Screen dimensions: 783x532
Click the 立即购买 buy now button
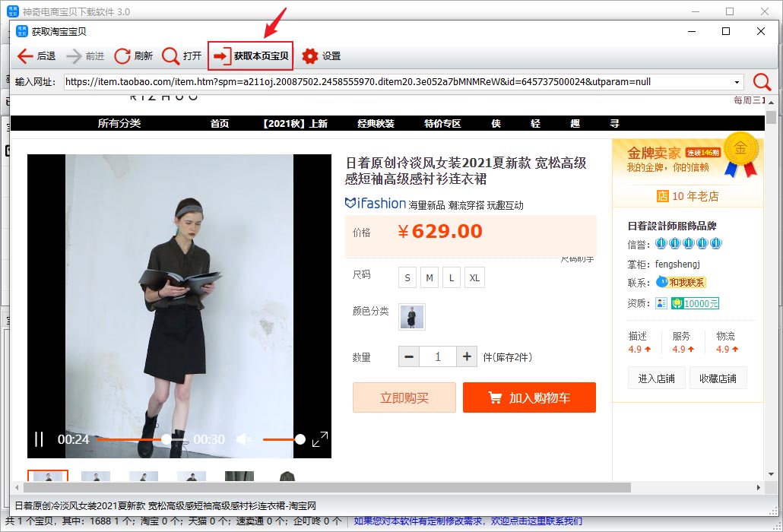(x=404, y=397)
